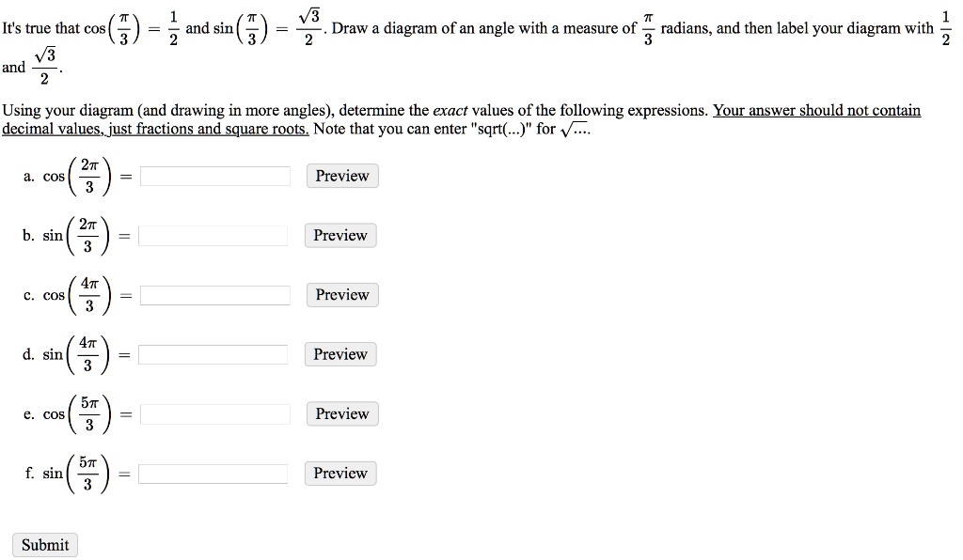
Task: Focus the input box for sin(4π/3)
Action: pos(213,354)
